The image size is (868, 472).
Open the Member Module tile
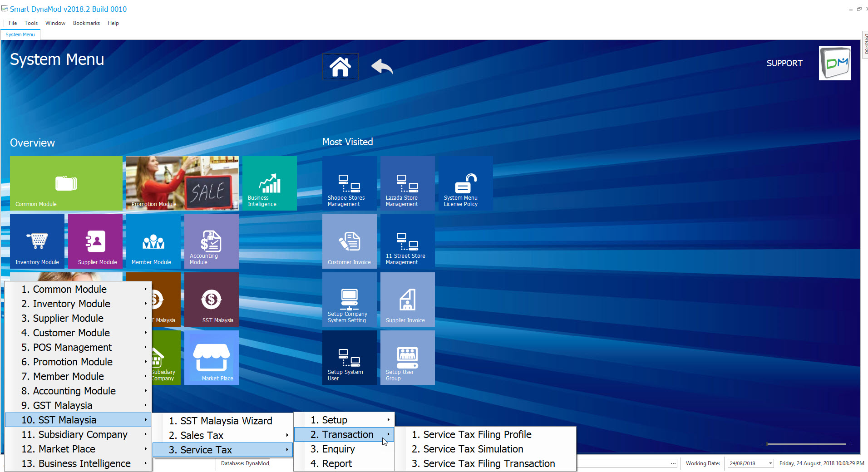click(153, 241)
